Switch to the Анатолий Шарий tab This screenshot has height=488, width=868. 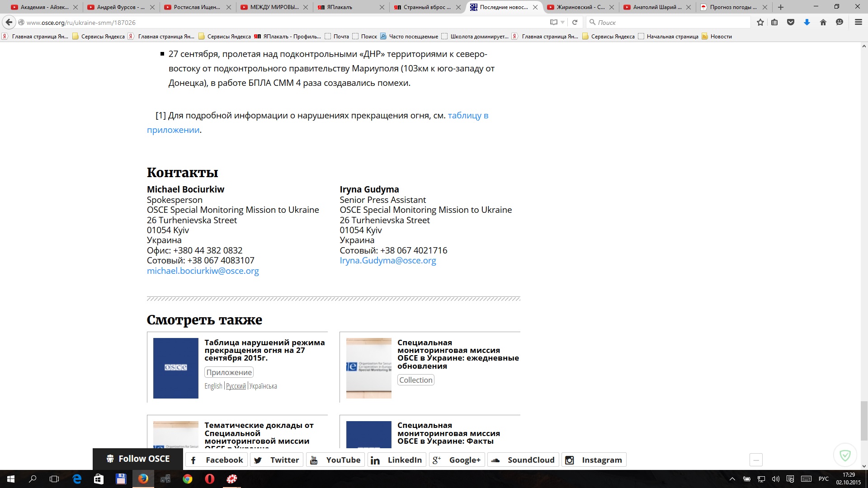coord(657,7)
